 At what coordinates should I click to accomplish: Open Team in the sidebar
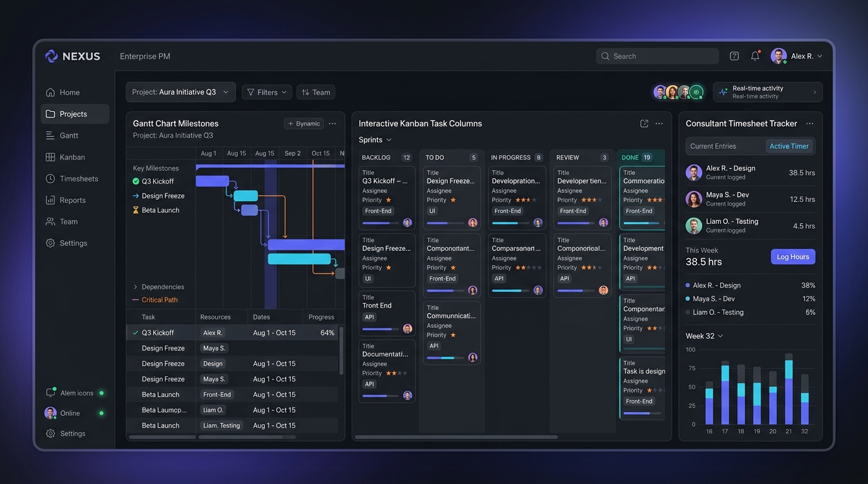pos(69,221)
